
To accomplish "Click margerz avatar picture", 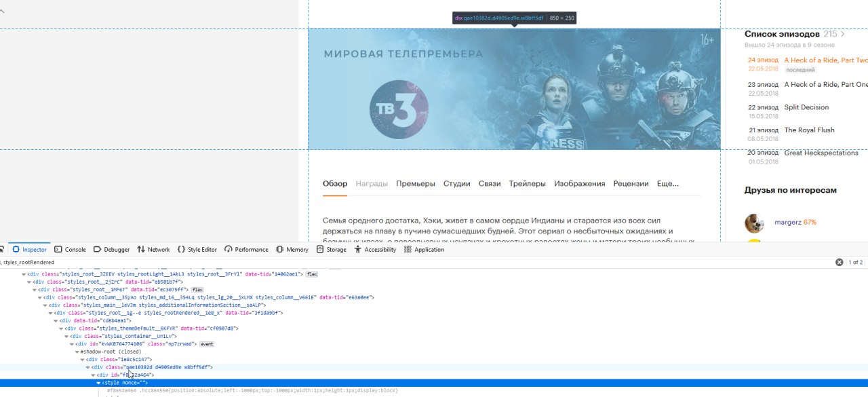I will [754, 223].
